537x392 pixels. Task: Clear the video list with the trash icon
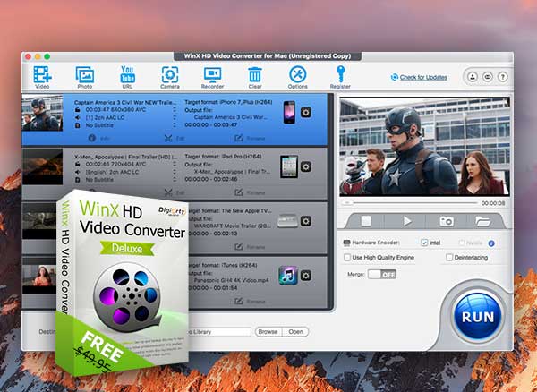pyautogui.click(x=255, y=77)
